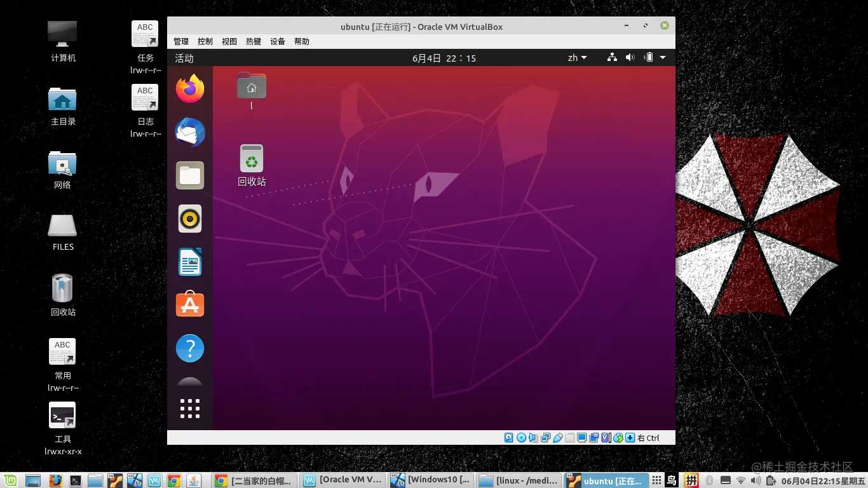Open the 设备 menu in VirtualBox
This screenshot has width=868, height=488.
pyautogui.click(x=278, y=41)
